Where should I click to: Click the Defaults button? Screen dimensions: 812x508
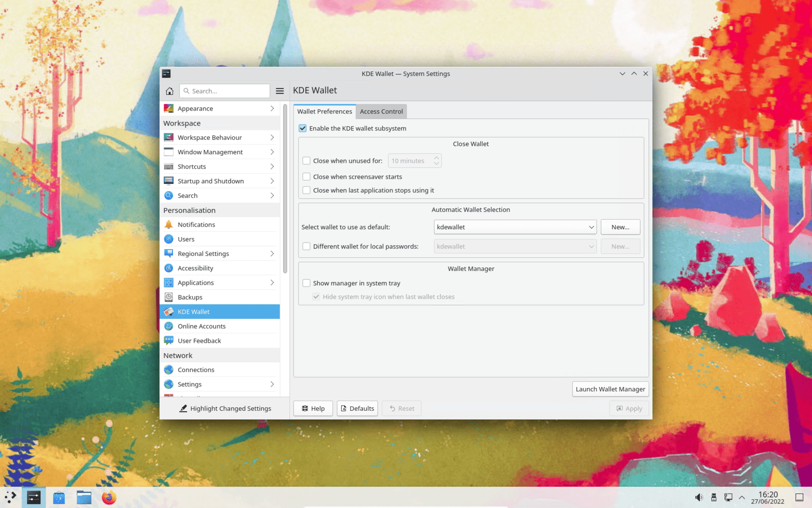(x=357, y=408)
